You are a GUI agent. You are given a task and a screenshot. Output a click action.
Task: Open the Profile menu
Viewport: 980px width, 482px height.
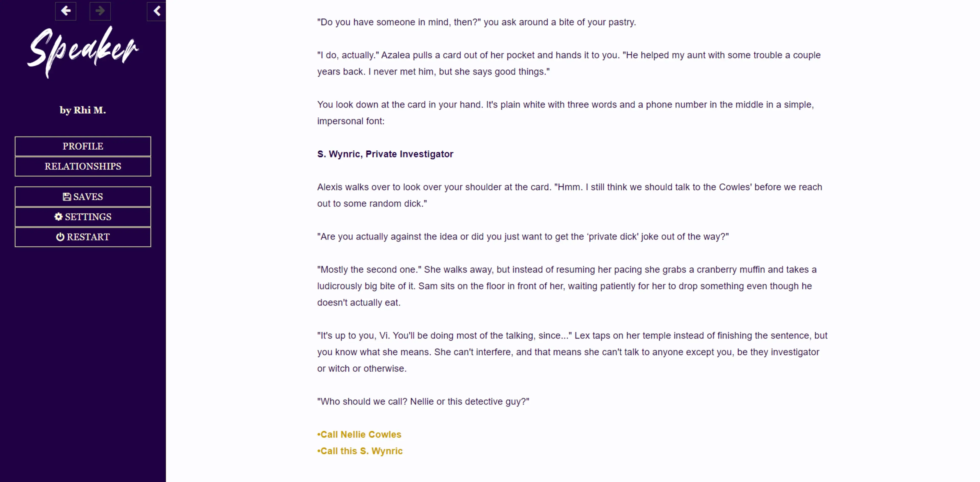83,146
